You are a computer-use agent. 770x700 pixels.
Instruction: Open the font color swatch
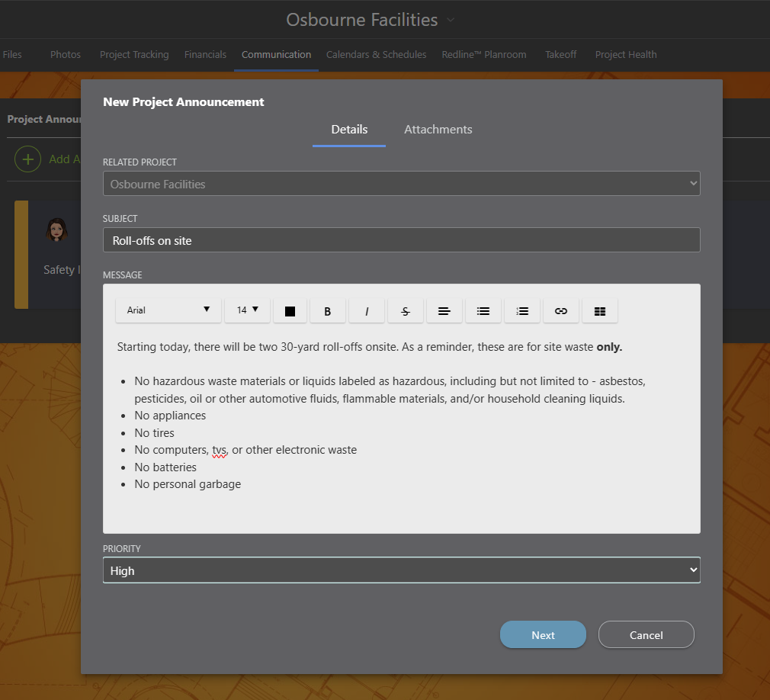coord(290,310)
